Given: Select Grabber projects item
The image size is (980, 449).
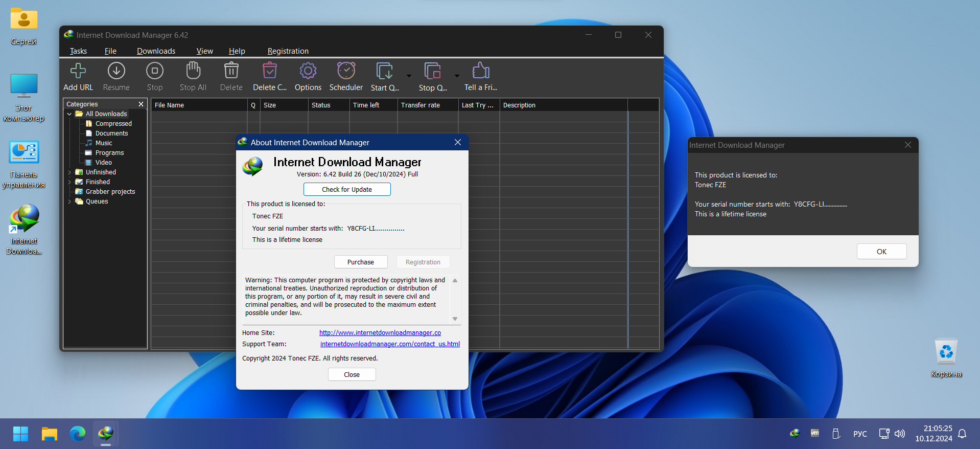Looking at the screenshot, I should click(110, 192).
